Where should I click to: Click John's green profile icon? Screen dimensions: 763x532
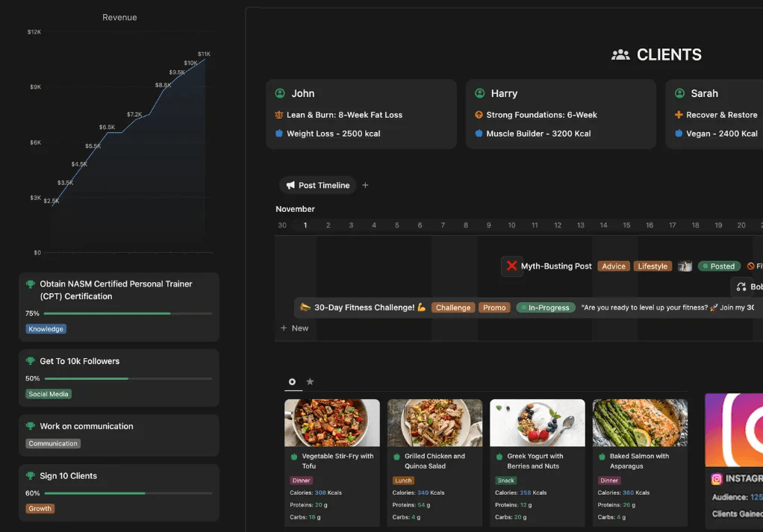pos(280,93)
